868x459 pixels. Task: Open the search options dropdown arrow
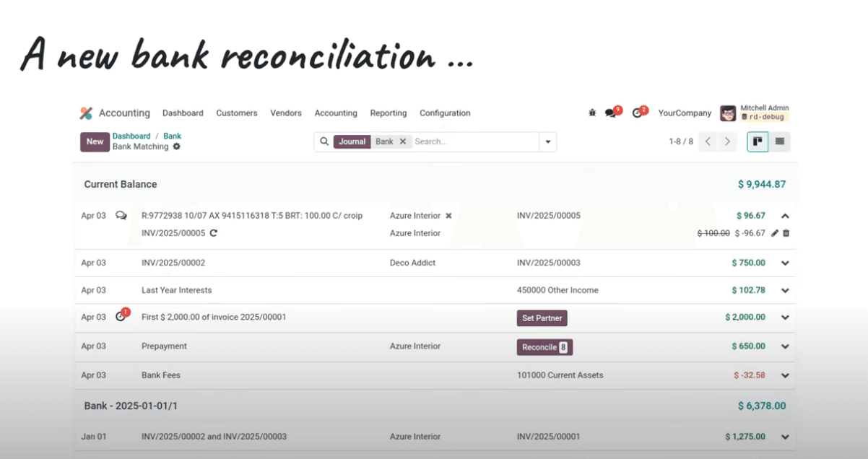click(x=548, y=141)
